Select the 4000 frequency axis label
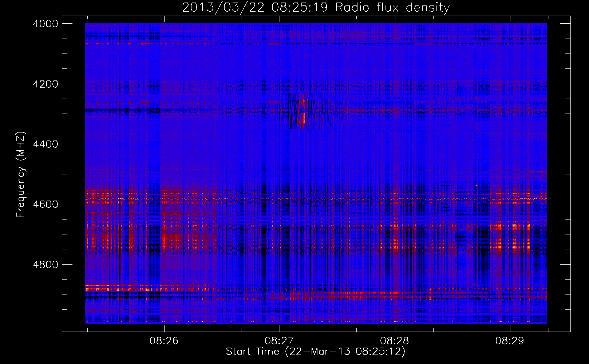 [x=46, y=24]
